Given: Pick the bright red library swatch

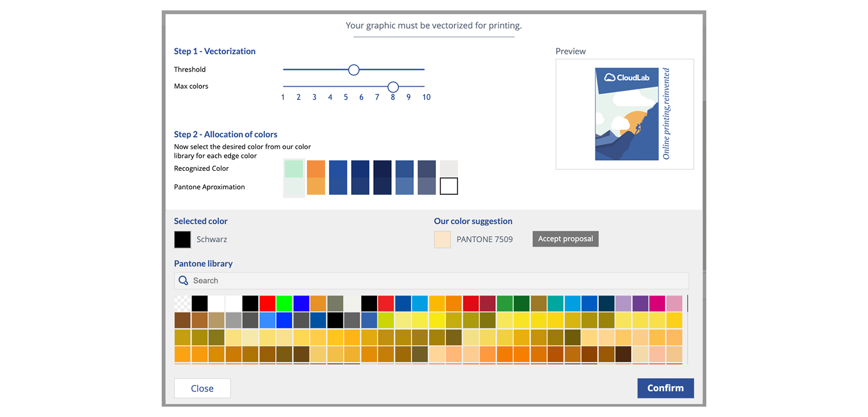Looking at the screenshot, I should 267,303.
